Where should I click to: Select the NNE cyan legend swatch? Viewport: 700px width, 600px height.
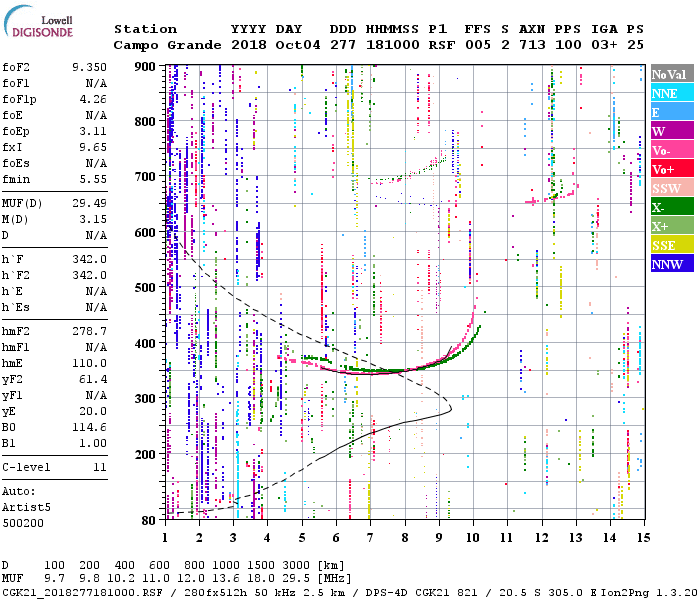(672, 93)
